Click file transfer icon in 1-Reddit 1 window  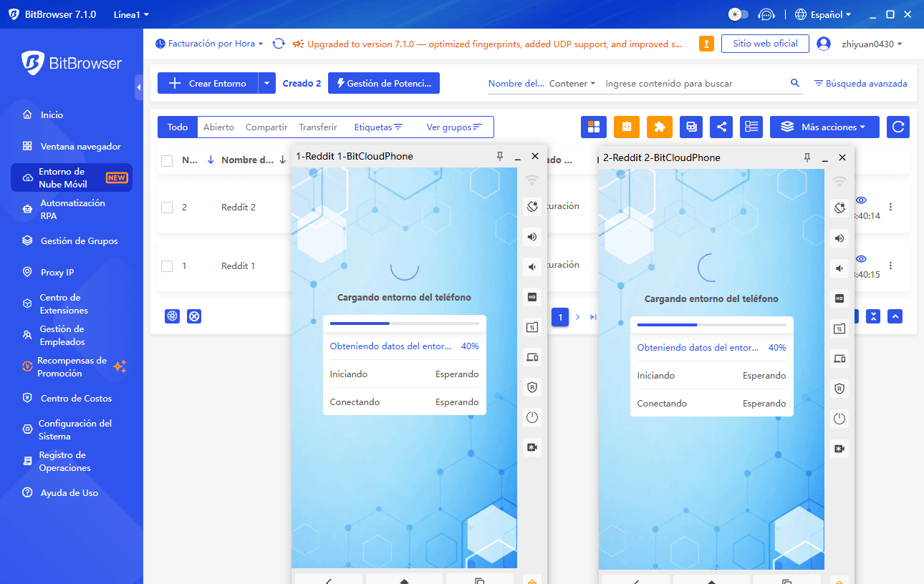pos(531,327)
